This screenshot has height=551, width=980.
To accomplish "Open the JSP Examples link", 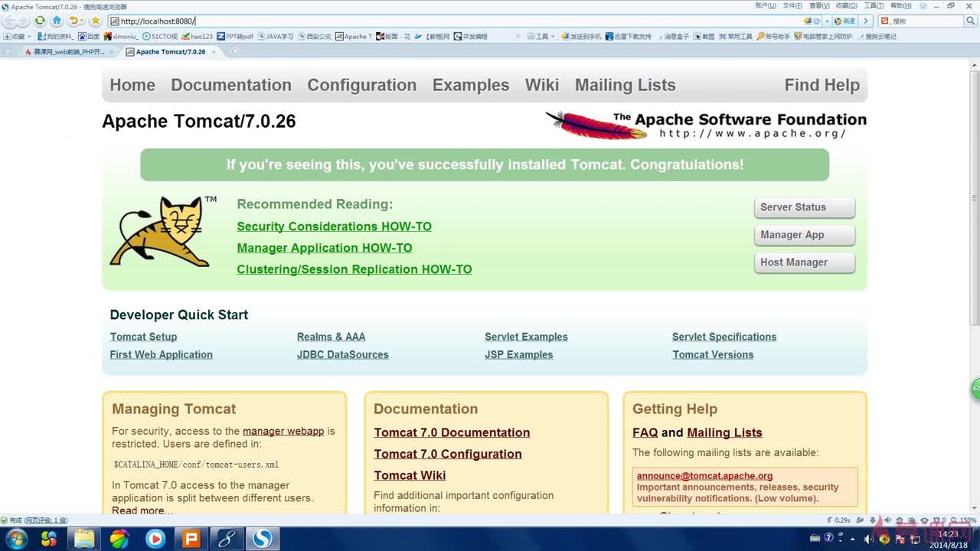I will click(518, 354).
